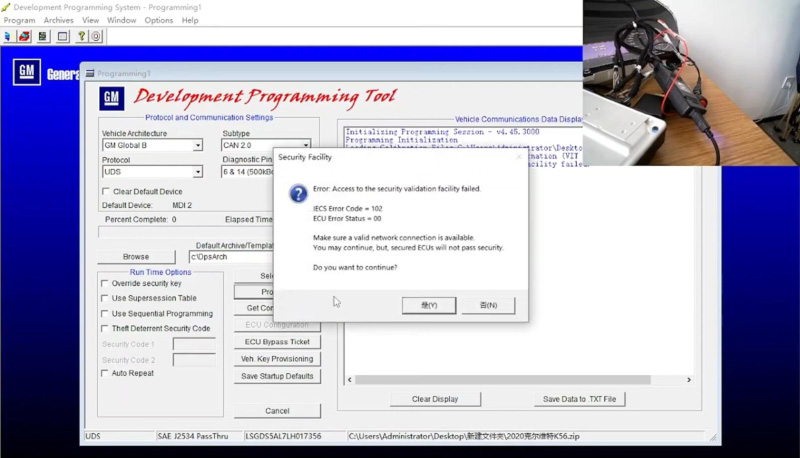The width and height of the screenshot is (800, 458).
Task: Tick Theft Deterrent Security Code checkbox
Action: 105,328
